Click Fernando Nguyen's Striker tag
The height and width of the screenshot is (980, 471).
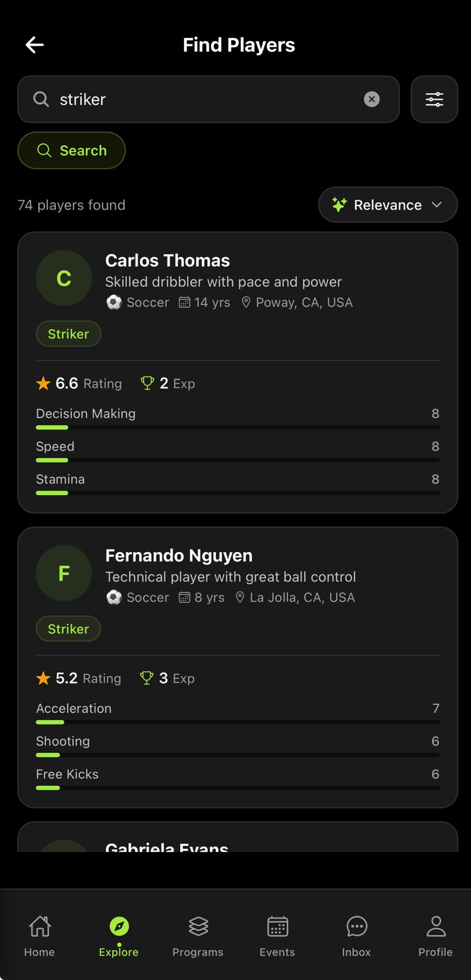69,629
